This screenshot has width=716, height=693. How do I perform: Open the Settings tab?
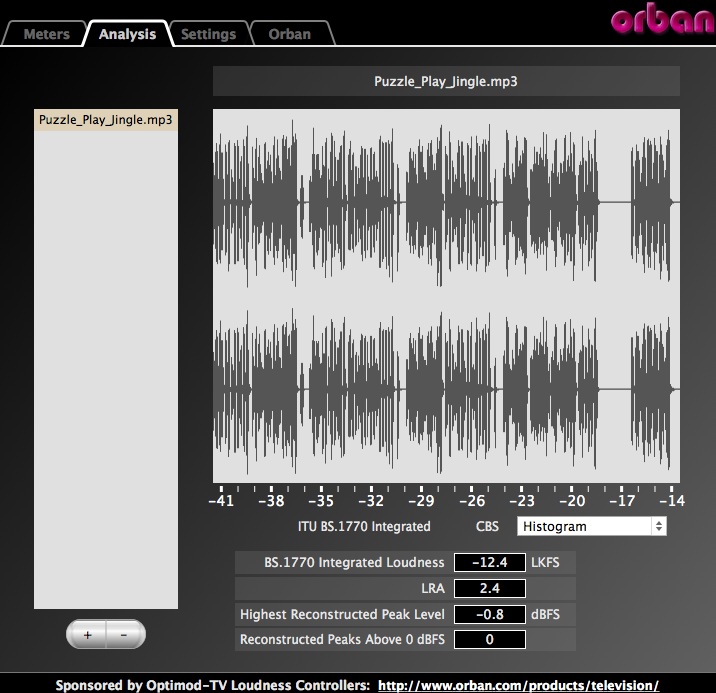[208, 34]
